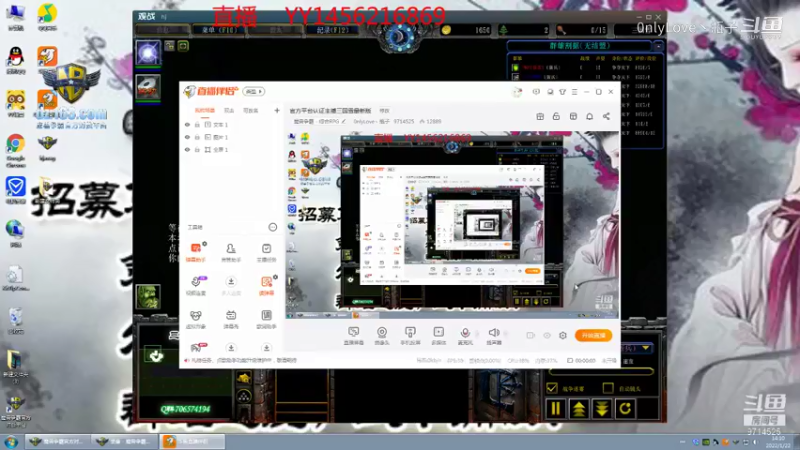
Task: Click the share icon in stream header
Action: coord(606,116)
